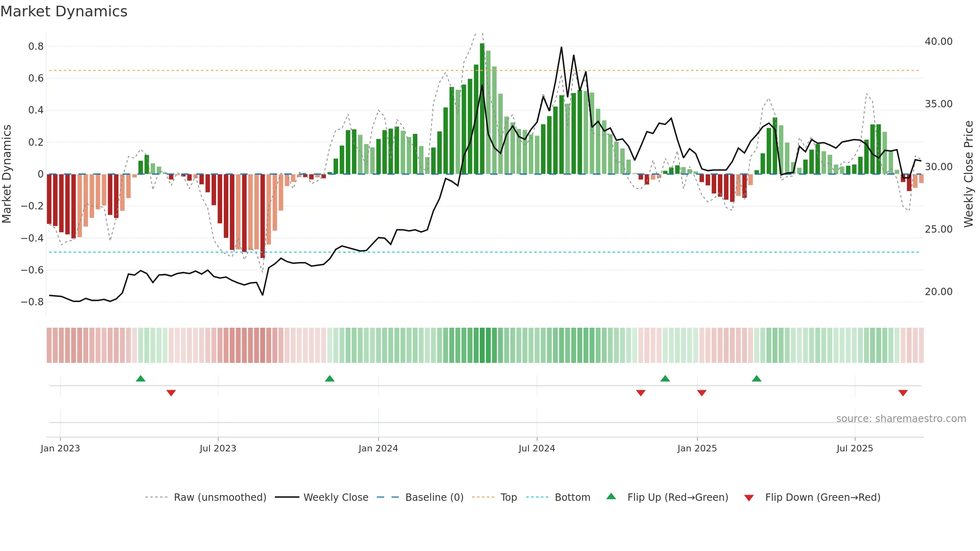Select the last flip-down marker after Jul 2025
Screen dimensions: 980x551
903,393
